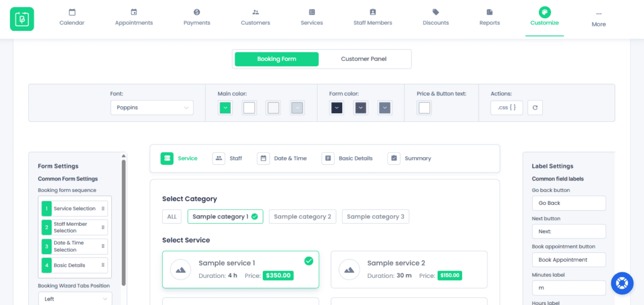The width and height of the screenshot is (644, 305).
Task: Select the ALL category filter
Action: click(172, 217)
